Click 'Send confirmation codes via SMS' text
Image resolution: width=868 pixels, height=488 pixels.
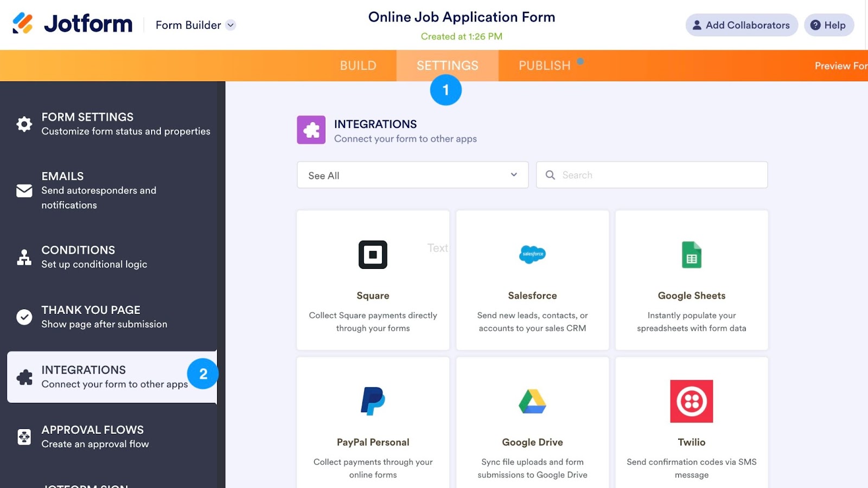pos(692,468)
